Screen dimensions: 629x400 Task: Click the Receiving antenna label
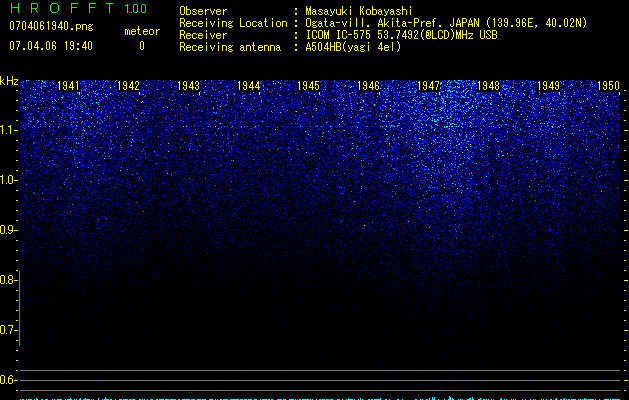230,47
